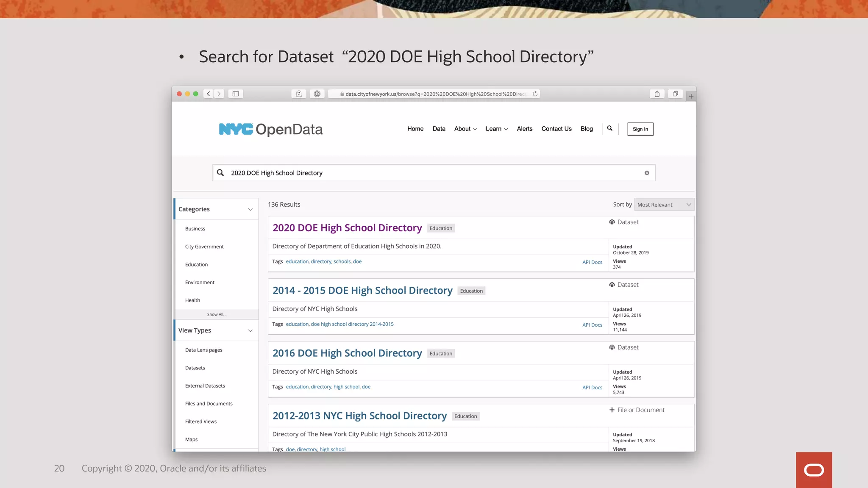Open API Docs for 2016 DOE result
Image resolution: width=868 pixels, height=488 pixels.
coord(592,388)
